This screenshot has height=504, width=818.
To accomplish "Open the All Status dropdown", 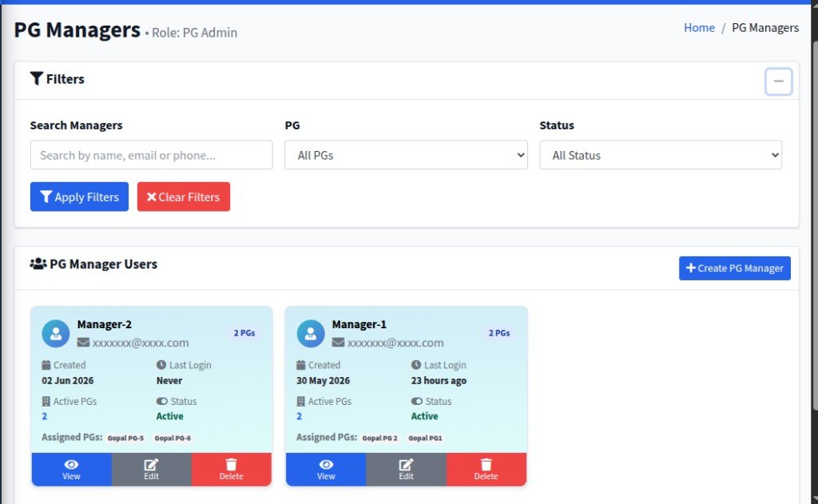I will [661, 155].
